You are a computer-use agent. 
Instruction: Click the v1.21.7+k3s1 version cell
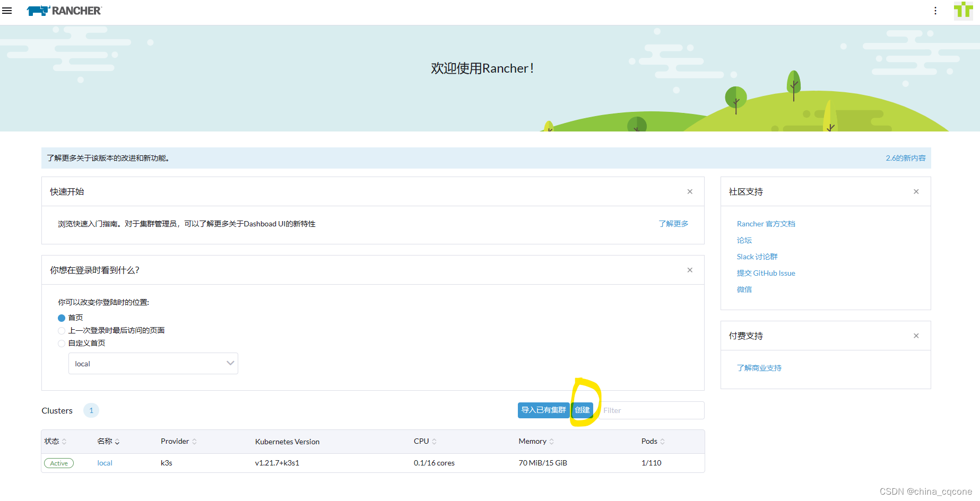pos(277,463)
